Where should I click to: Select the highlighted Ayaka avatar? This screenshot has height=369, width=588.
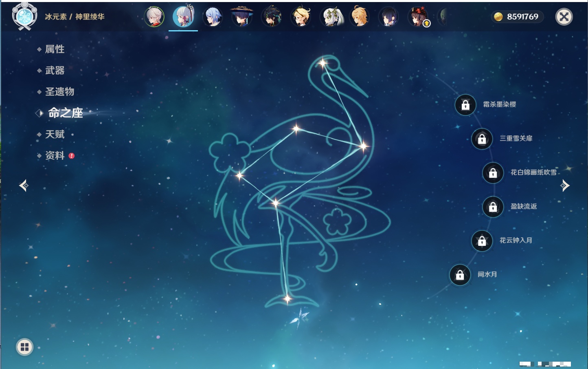[183, 16]
